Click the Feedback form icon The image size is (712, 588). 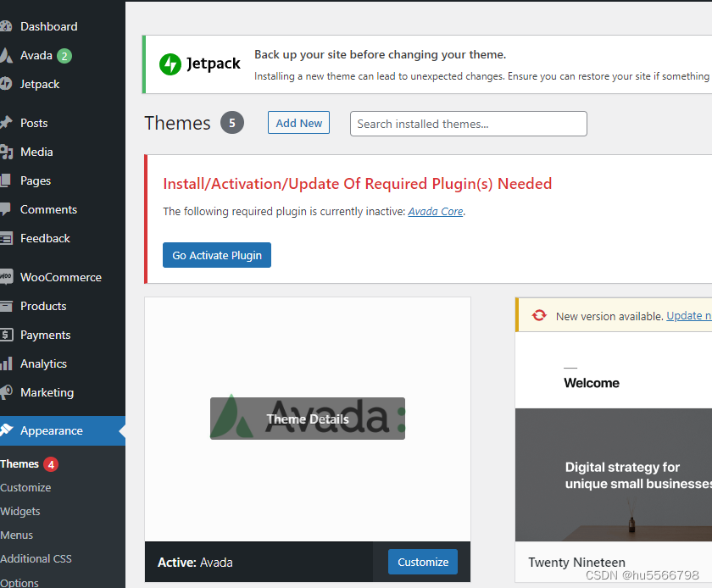coord(6,238)
